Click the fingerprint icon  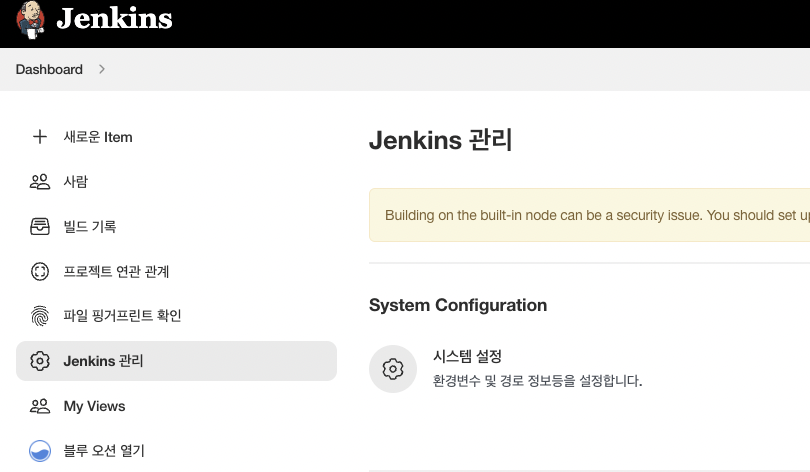40,316
